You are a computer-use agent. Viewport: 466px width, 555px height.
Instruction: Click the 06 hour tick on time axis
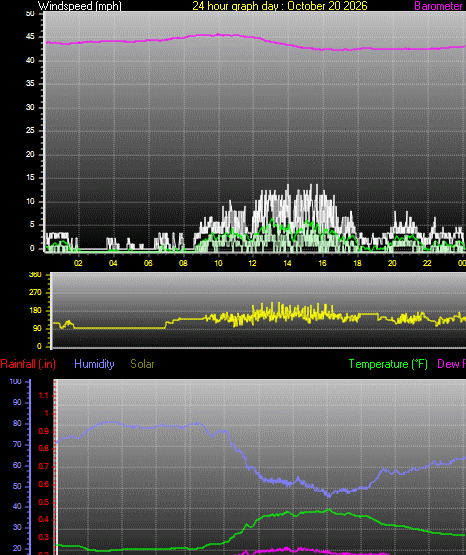pyautogui.click(x=148, y=263)
